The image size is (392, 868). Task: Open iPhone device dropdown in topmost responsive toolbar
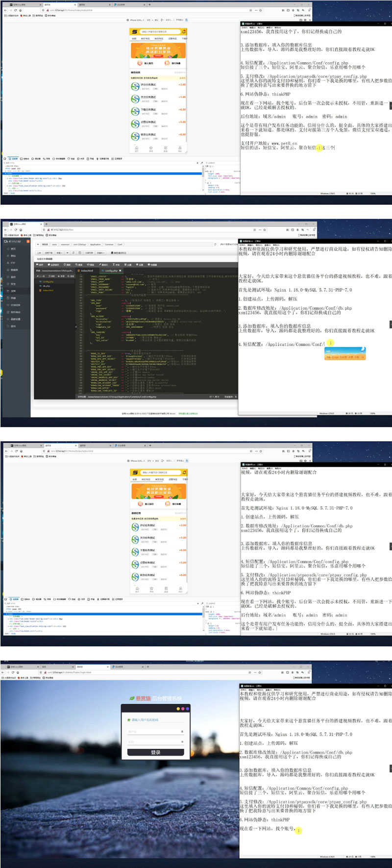point(137,20)
